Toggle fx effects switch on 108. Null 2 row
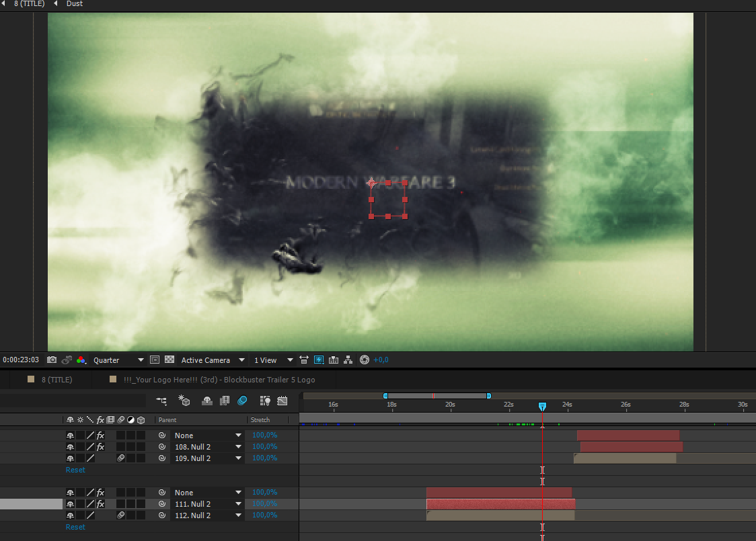This screenshot has height=541, width=756. 100,447
